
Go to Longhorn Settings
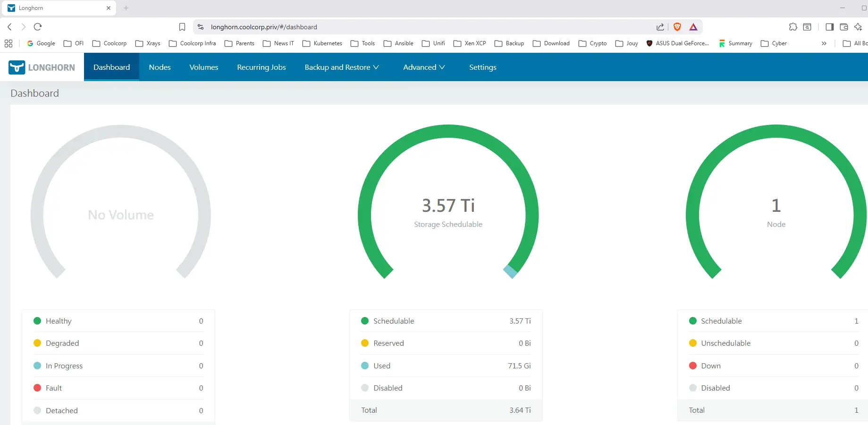click(x=482, y=67)
